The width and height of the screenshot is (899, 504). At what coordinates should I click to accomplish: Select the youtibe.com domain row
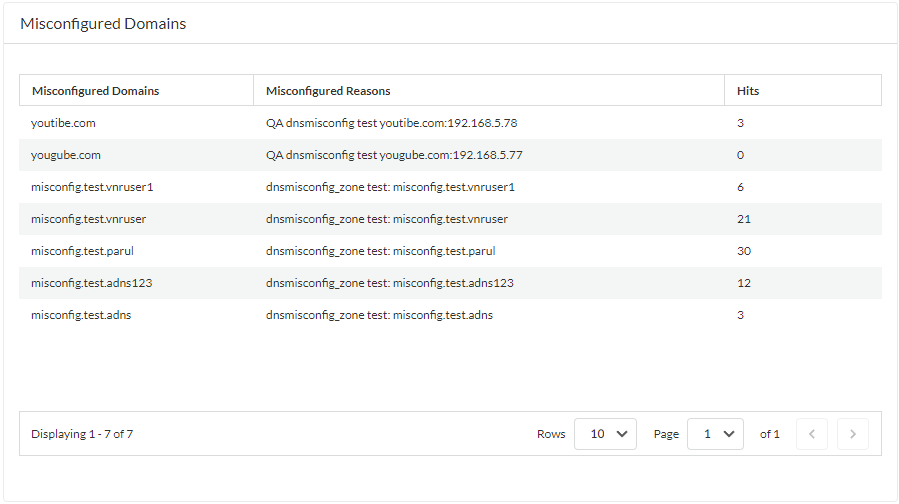tap(63, 123)
